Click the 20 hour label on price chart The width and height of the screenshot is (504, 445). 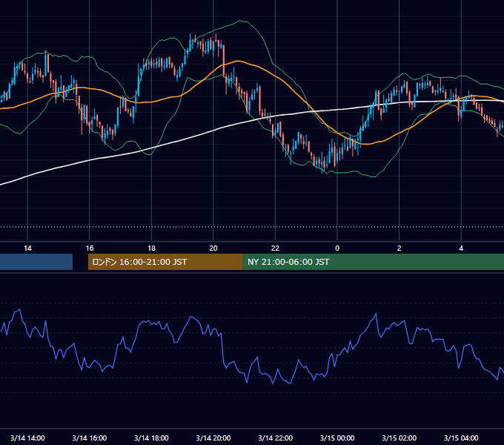pyautogui.click(x=213, y=248)
